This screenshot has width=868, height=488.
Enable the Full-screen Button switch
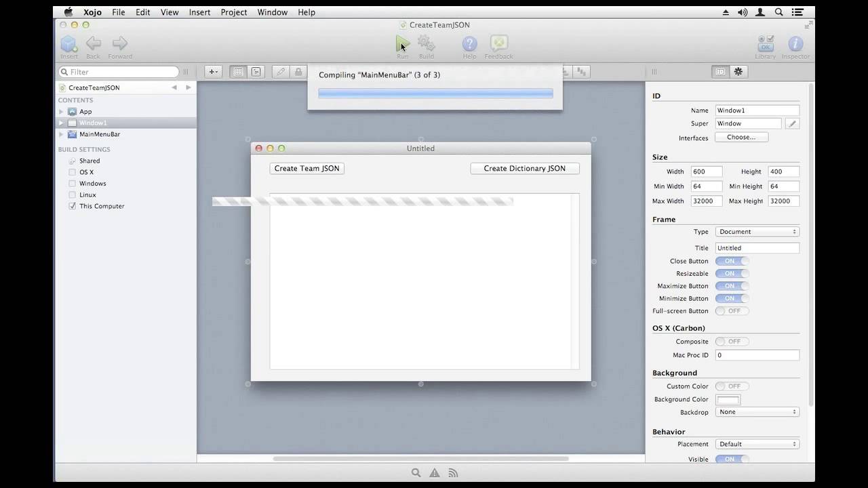732,311
